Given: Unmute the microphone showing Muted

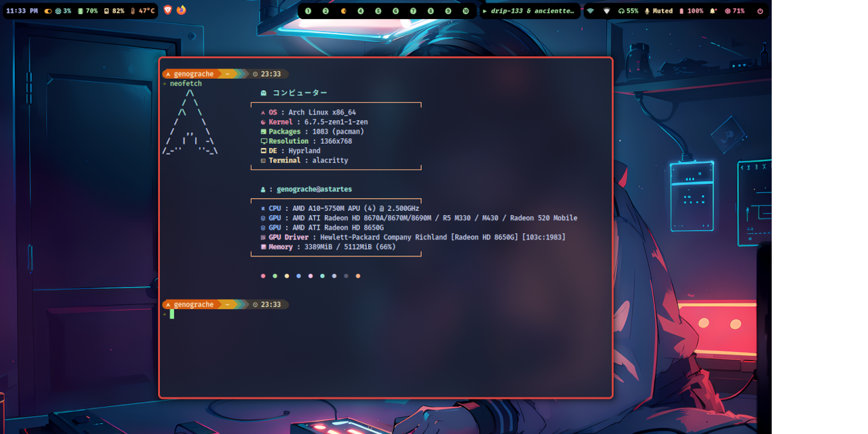Looking at the screenshot, I should pos(658,11).
